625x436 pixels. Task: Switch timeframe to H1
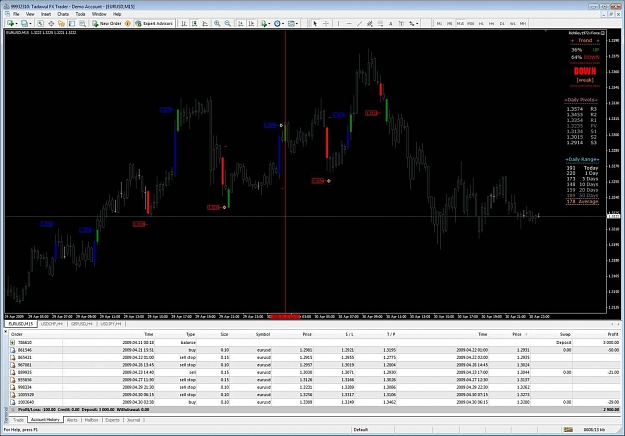click(x=481, y=24)
